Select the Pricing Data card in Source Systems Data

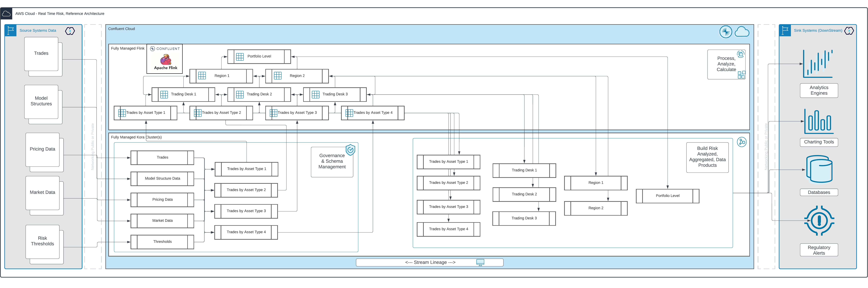[x=43, y=150]
